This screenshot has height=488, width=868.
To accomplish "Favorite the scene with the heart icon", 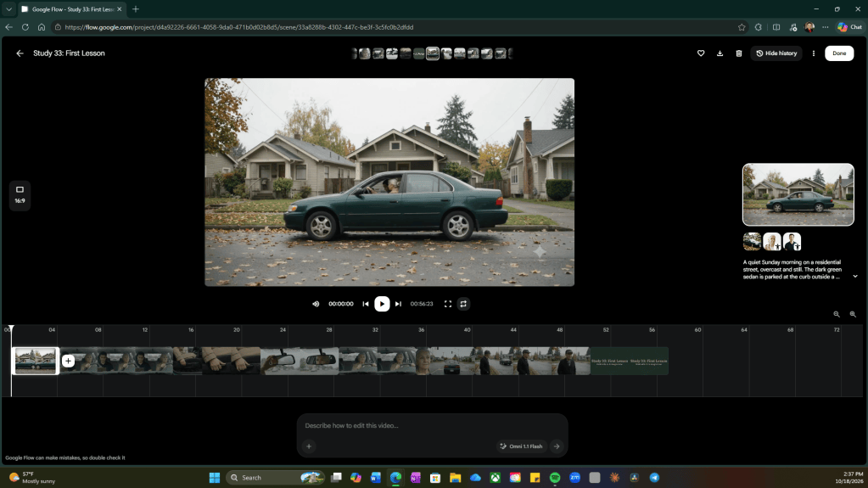I will [701, 53].
